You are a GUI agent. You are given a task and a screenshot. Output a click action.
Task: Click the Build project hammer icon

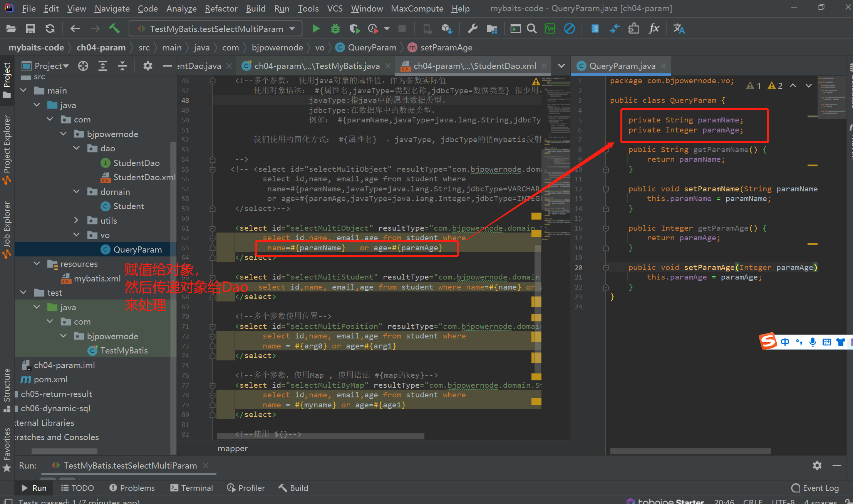coord(114,28)
